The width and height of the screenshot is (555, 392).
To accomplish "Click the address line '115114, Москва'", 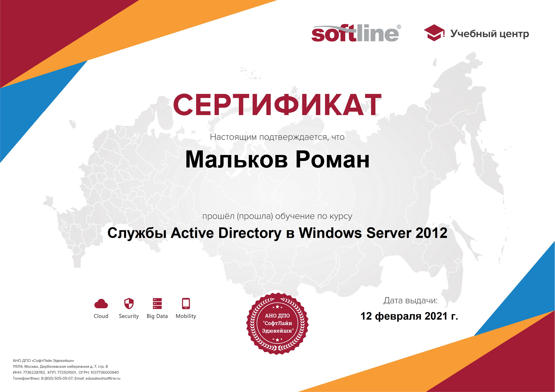I will (60, 367).
